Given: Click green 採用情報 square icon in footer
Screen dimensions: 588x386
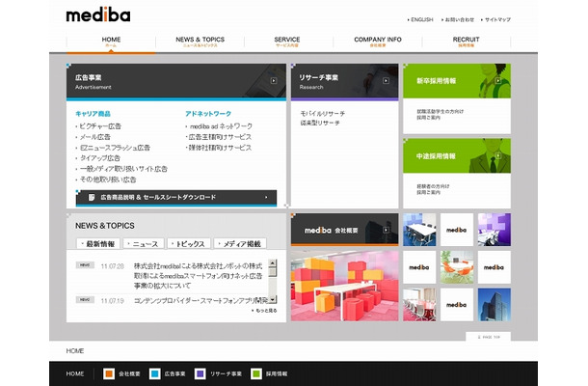Looking at the screenshot, I should pos(256,373).
